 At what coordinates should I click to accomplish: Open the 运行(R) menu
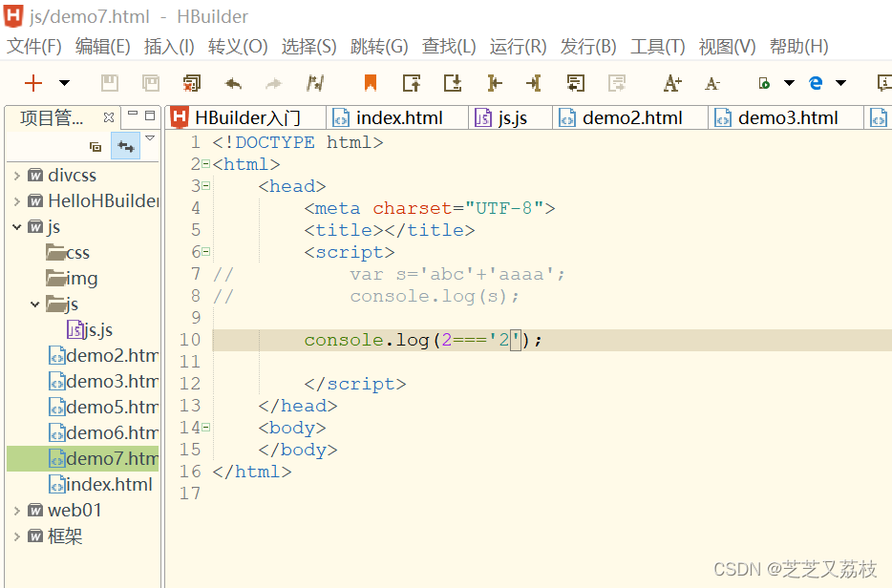(x=519, y=46)
